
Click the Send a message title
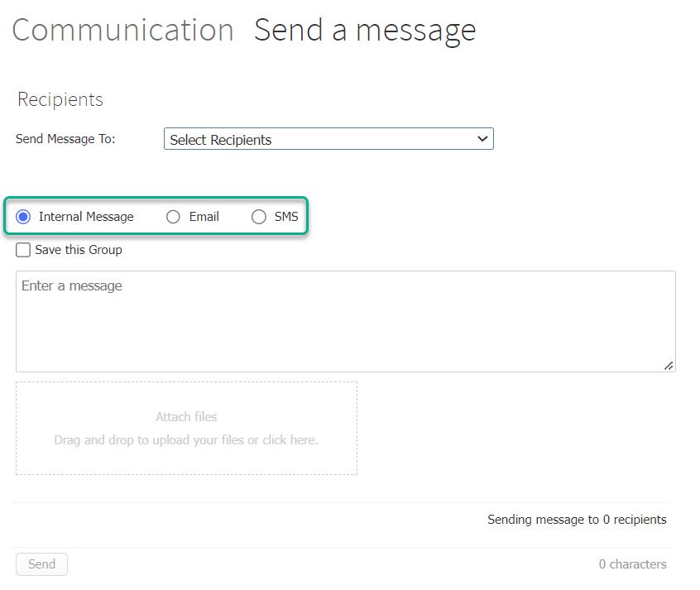tap(364, 30)
